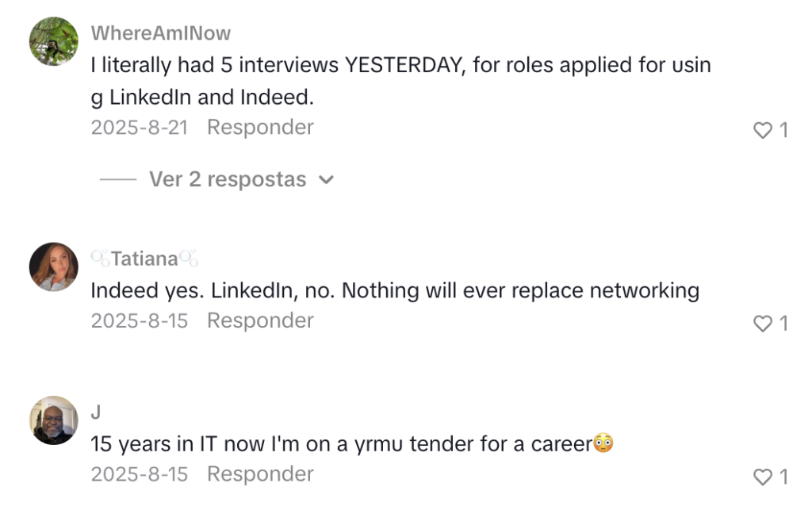The width and height of the screenshot is (812, 514).
Task: Open Tatiana's profile avatar
Action: pos(54,267)
